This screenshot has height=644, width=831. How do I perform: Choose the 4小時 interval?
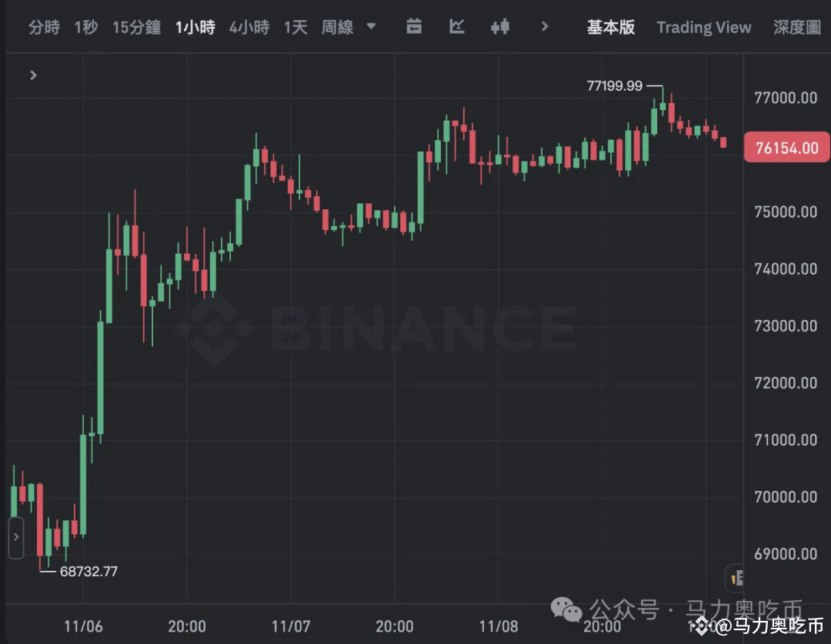pos(249,28)
